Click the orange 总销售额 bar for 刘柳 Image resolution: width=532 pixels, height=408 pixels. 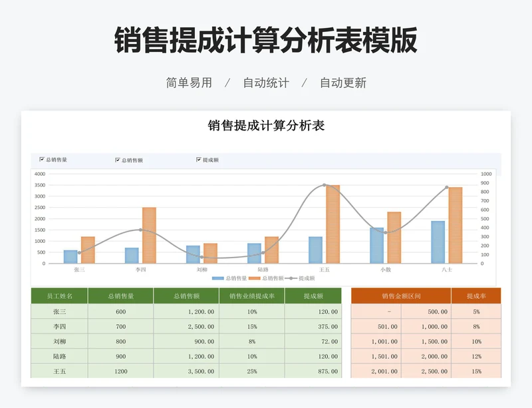point(210,254)
